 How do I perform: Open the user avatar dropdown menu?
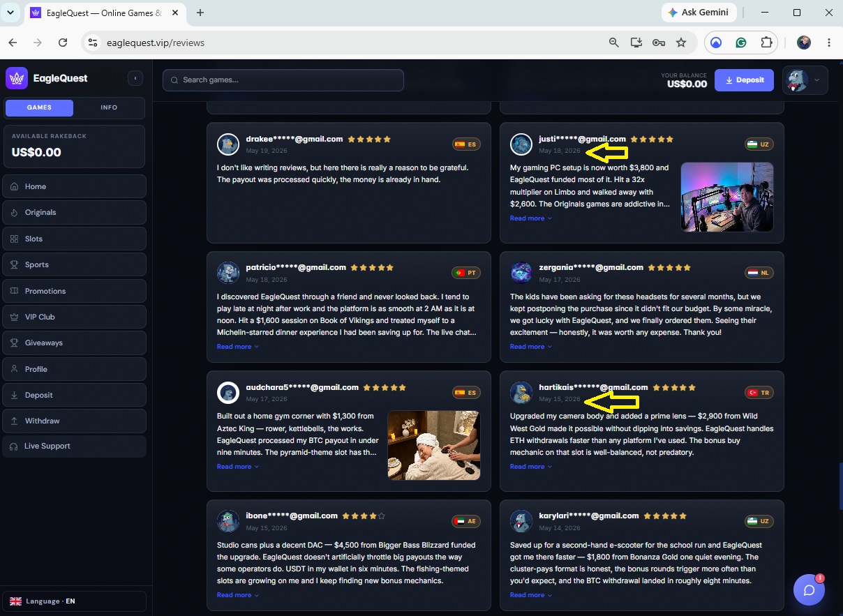coord(805,80)
